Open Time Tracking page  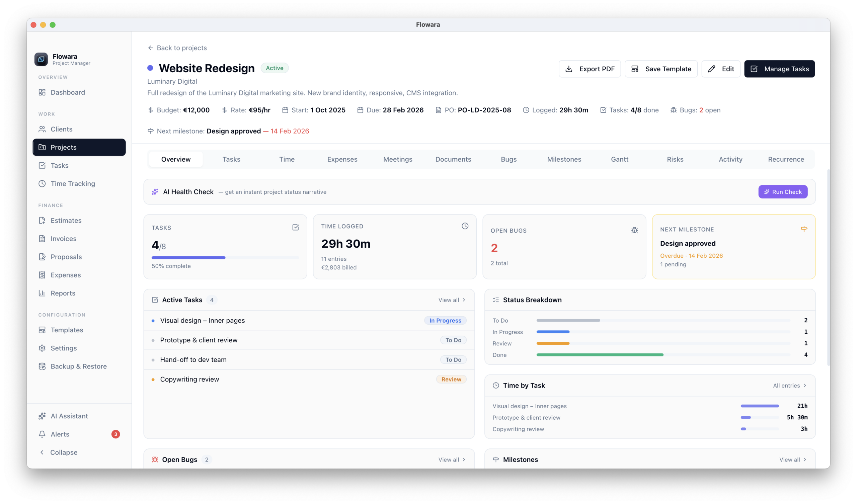[79, 184]
